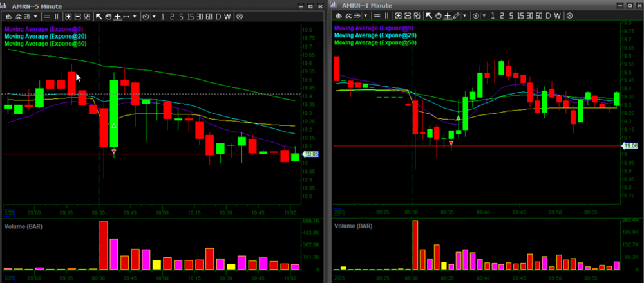Open the dropdown beside the clock in the 5 Minute toolbar
The width and height of the screenshot is (644, 283).
pyautogui.click(x=153, y=16)
